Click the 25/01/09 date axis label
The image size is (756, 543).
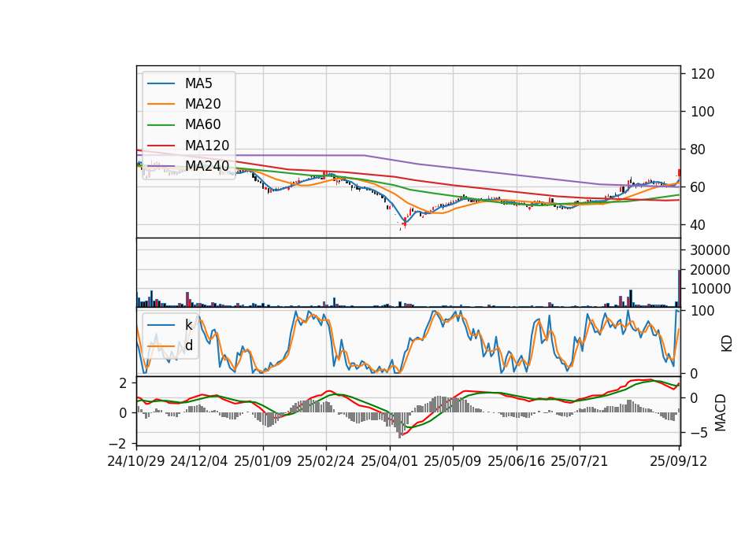click(263, 462)
